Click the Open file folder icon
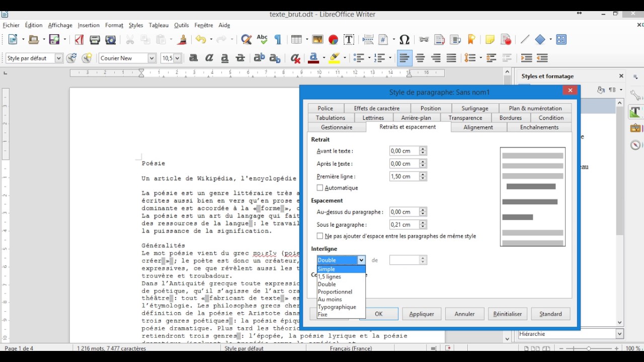Viewport: 644px width, 362px height. point(34,40)
